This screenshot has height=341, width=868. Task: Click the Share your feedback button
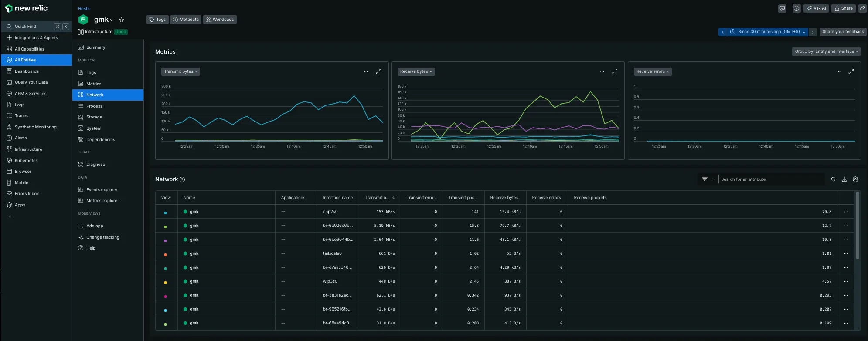pyautogui.click(x=843, y=32)
